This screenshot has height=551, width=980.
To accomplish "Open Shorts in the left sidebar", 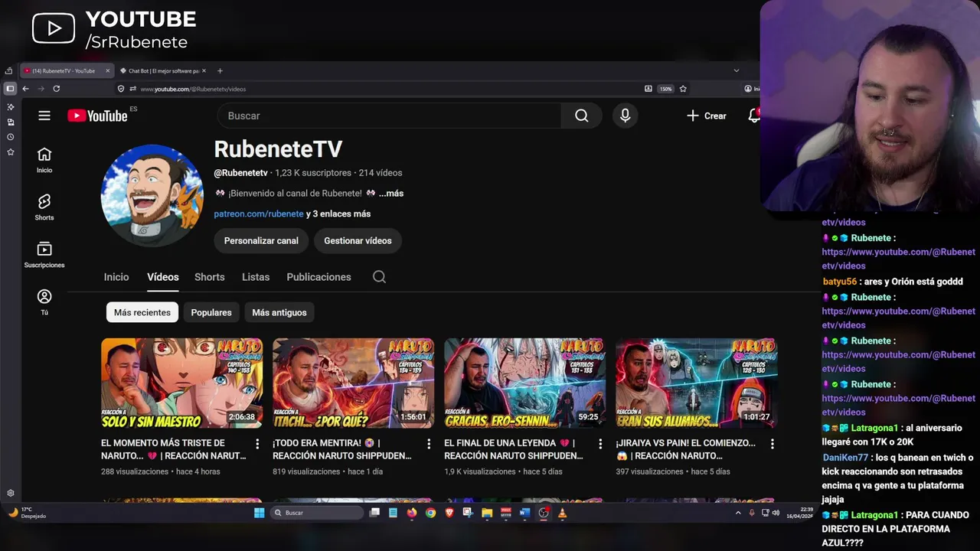I will point(44,207).
